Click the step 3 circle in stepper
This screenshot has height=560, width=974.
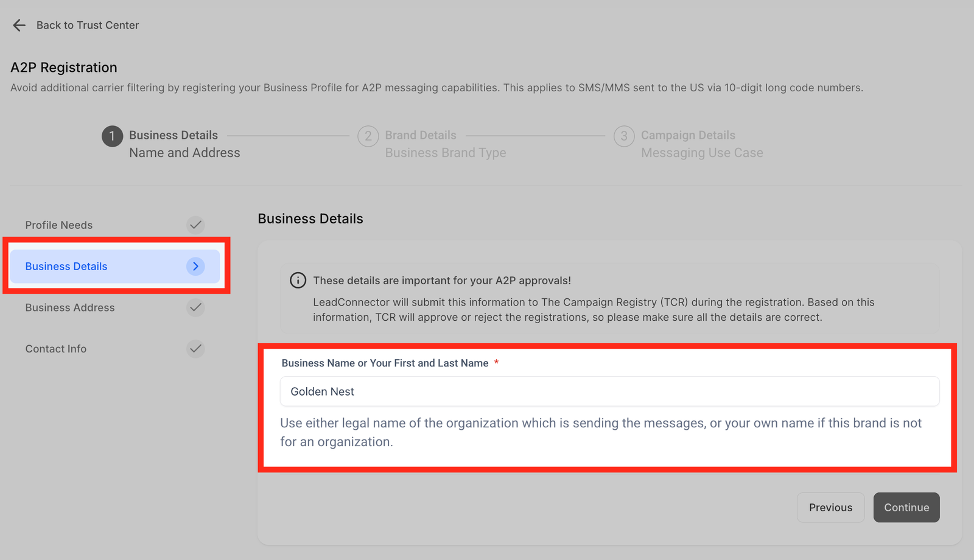[x=624, y=136]
